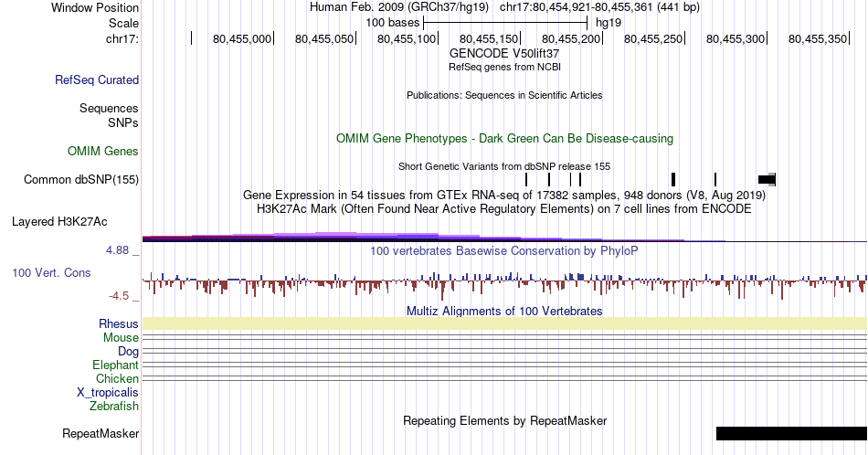Click the 100 bases scale bar line
Image resolution: width=868 pixels, height=455 pixels.
tap(505, 23)
